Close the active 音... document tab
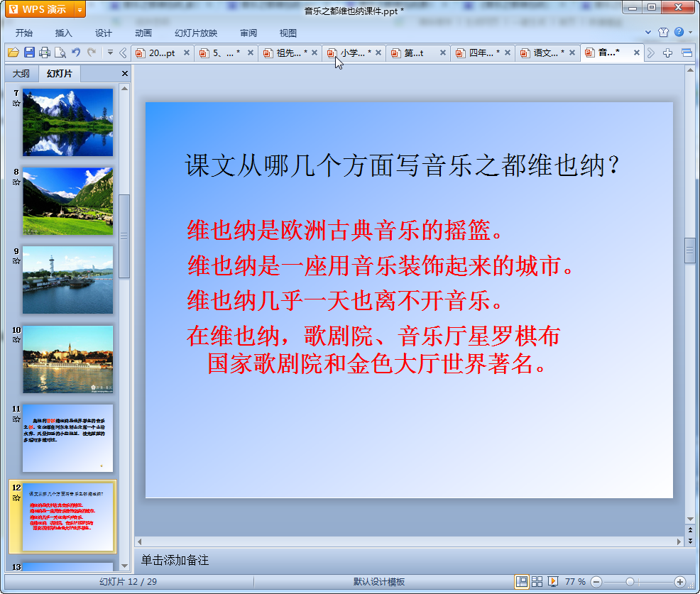Viewport: 700px width, 594px height. (x=637, y=53)
